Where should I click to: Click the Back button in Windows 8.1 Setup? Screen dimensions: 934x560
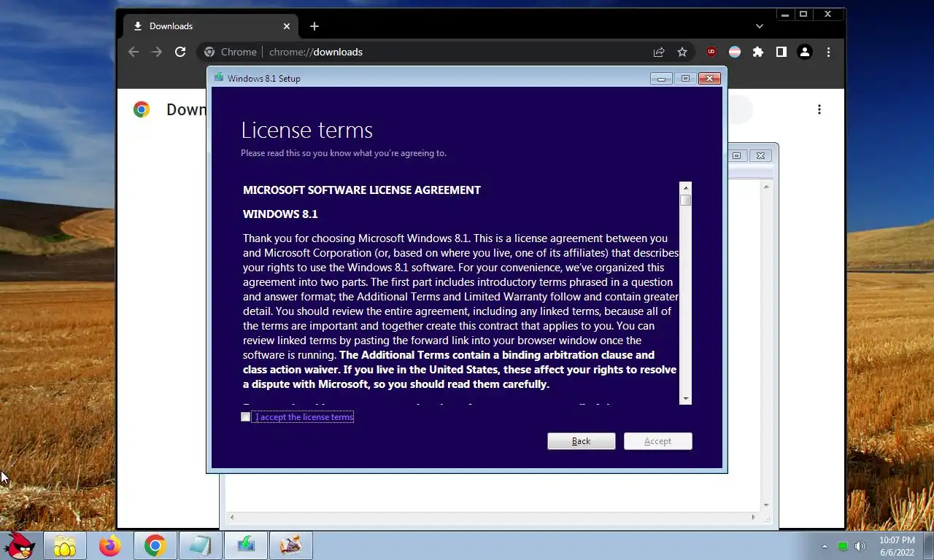pos(582,441)
